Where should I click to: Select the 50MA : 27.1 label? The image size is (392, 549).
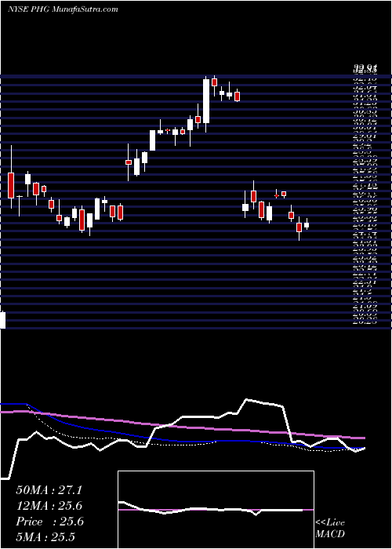(x=49, y=490)
